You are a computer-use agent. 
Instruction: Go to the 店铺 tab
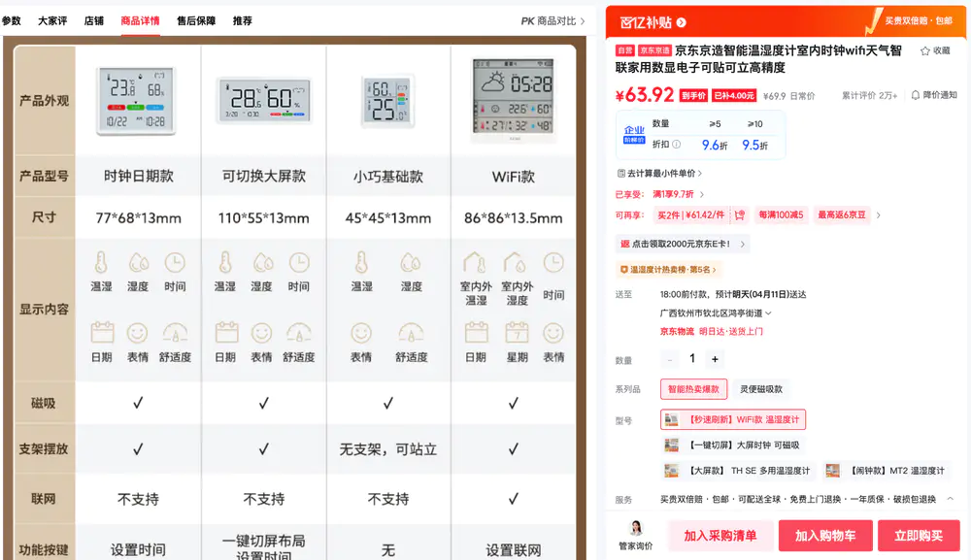94,21
